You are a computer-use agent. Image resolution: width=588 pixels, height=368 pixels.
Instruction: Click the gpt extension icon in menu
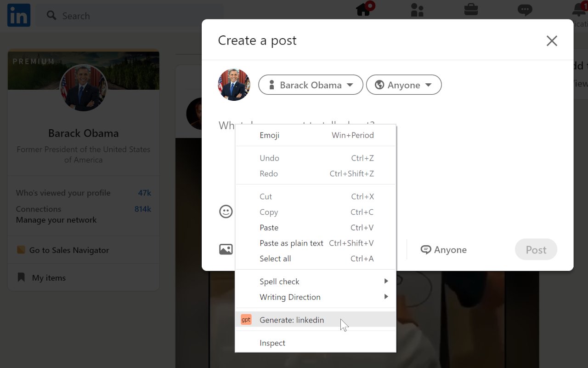click(246, 320)
